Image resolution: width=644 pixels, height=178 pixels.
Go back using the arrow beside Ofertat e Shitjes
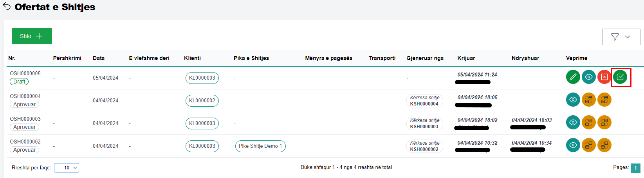7,7
